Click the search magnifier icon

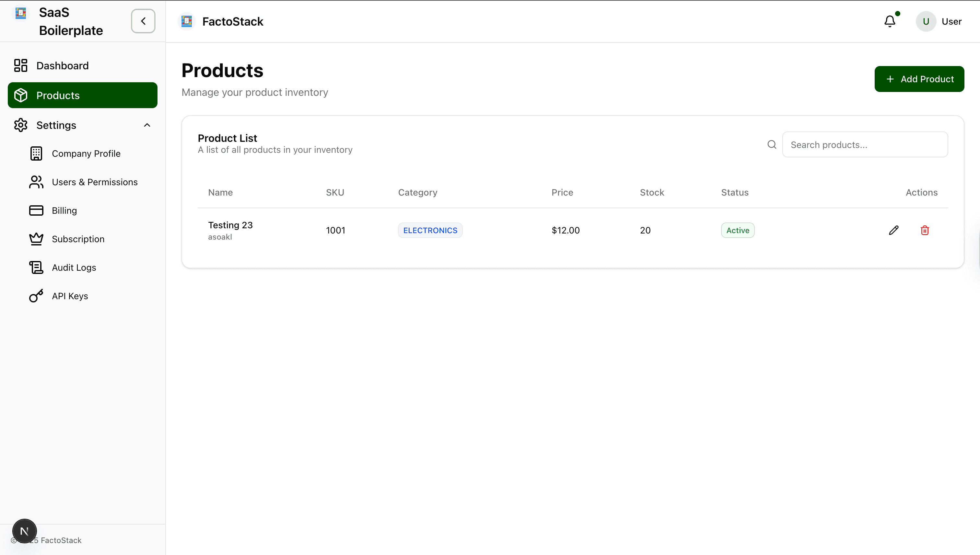click(772, 144)
